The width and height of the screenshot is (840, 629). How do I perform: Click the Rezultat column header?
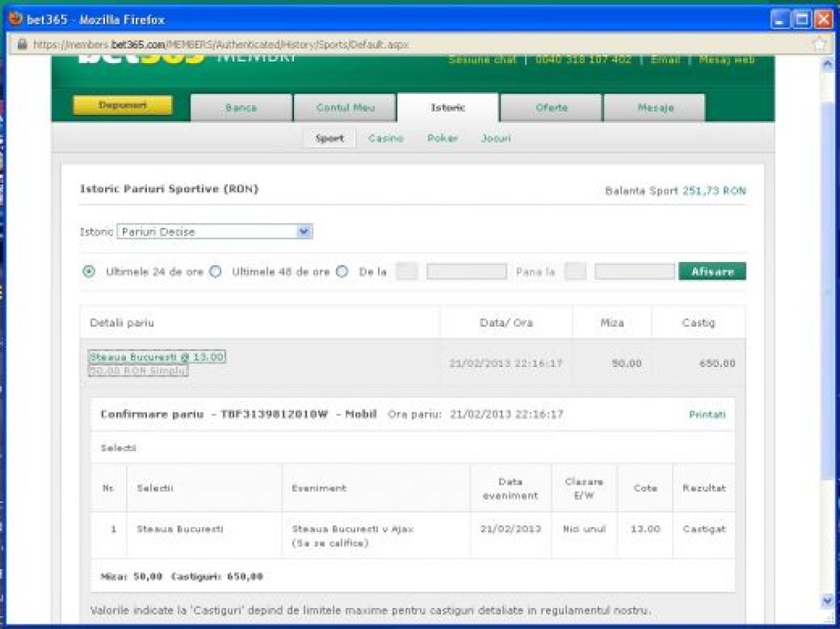tap(704, 488)
